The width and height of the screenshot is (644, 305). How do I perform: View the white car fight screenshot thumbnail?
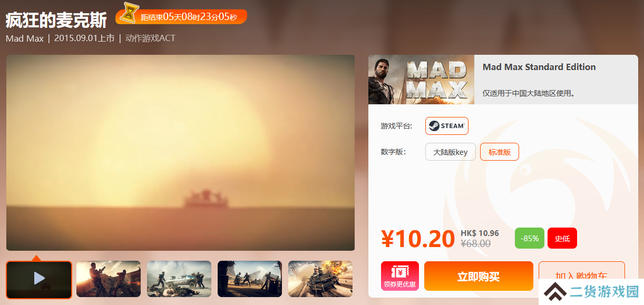point(179,279)
